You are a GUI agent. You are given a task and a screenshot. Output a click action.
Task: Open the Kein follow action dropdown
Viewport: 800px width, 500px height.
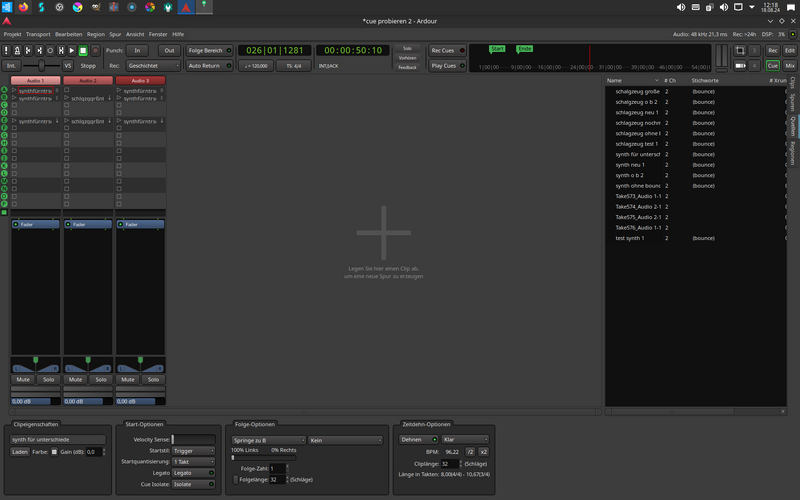(345, 440)
